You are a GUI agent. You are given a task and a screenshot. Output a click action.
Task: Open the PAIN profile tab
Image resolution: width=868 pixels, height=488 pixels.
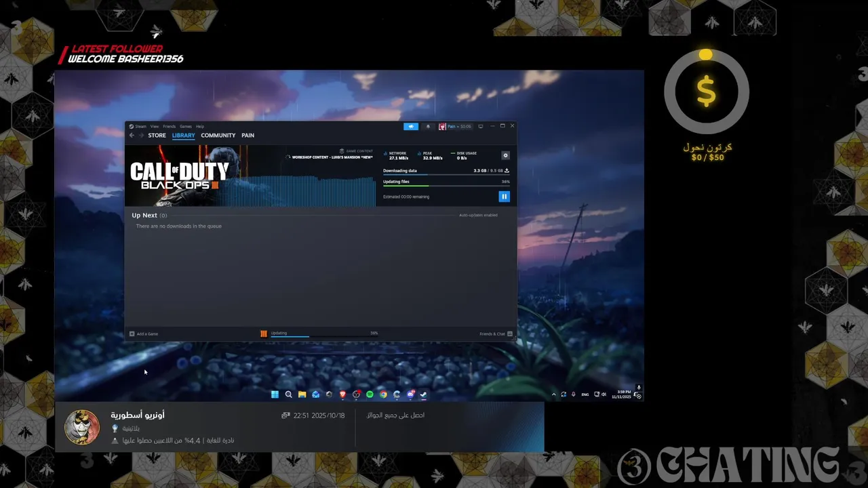248,136
